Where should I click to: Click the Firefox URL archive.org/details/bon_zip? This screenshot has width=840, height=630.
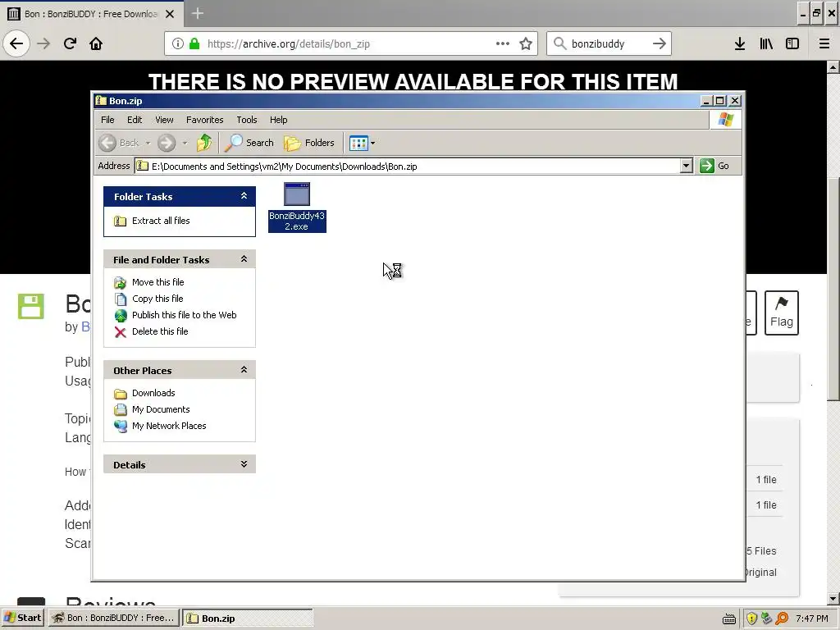click(x=288, y=44)
